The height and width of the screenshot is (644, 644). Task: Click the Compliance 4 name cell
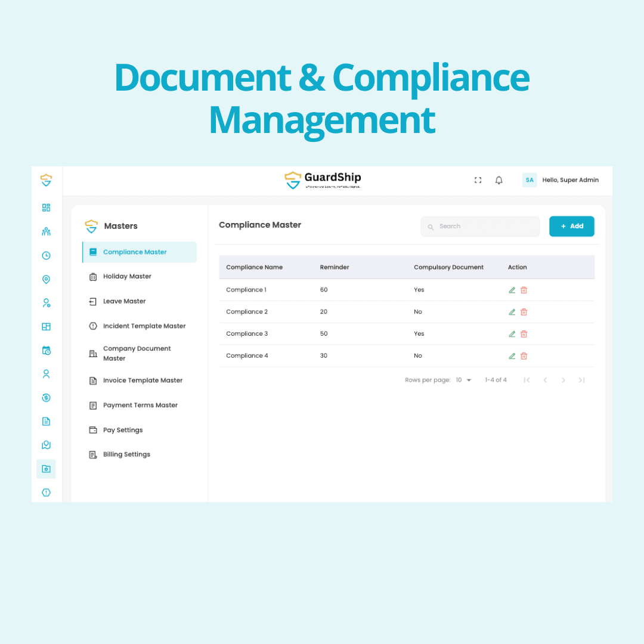[247, 355]
